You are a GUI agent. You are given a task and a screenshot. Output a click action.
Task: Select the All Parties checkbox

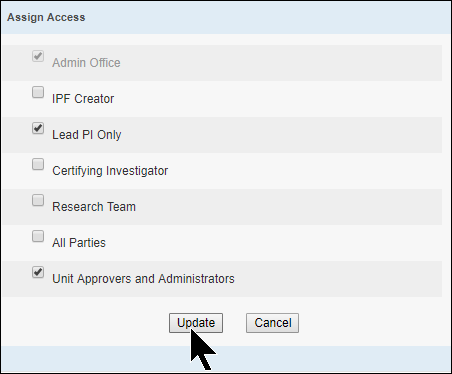(x=38, y=236)
